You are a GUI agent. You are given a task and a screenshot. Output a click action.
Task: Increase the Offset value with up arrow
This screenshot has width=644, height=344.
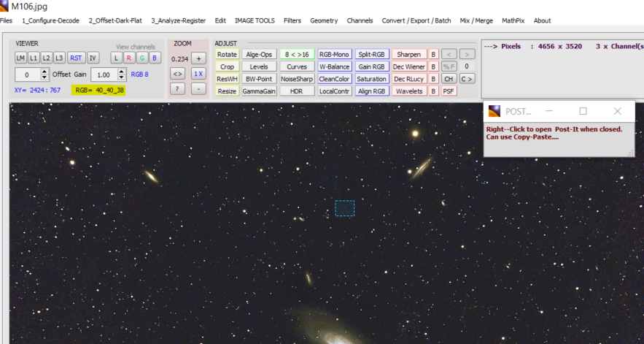[x=44, y=72]
